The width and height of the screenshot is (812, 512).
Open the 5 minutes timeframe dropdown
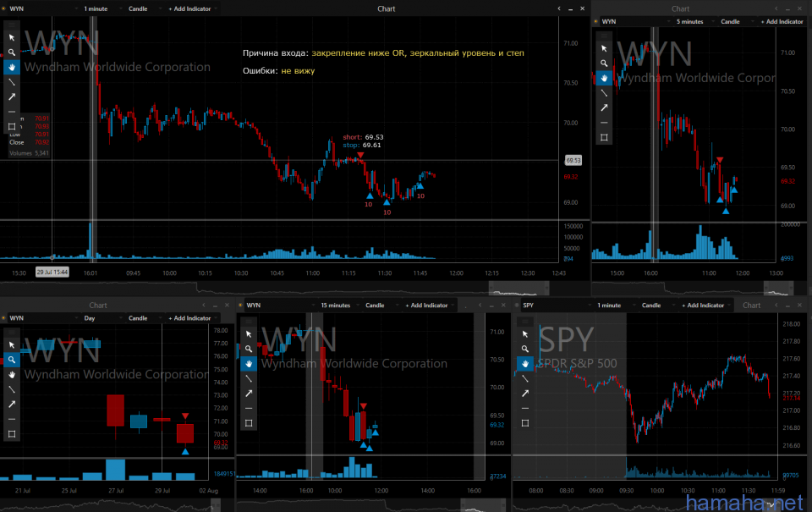click(x=694, y=22)
